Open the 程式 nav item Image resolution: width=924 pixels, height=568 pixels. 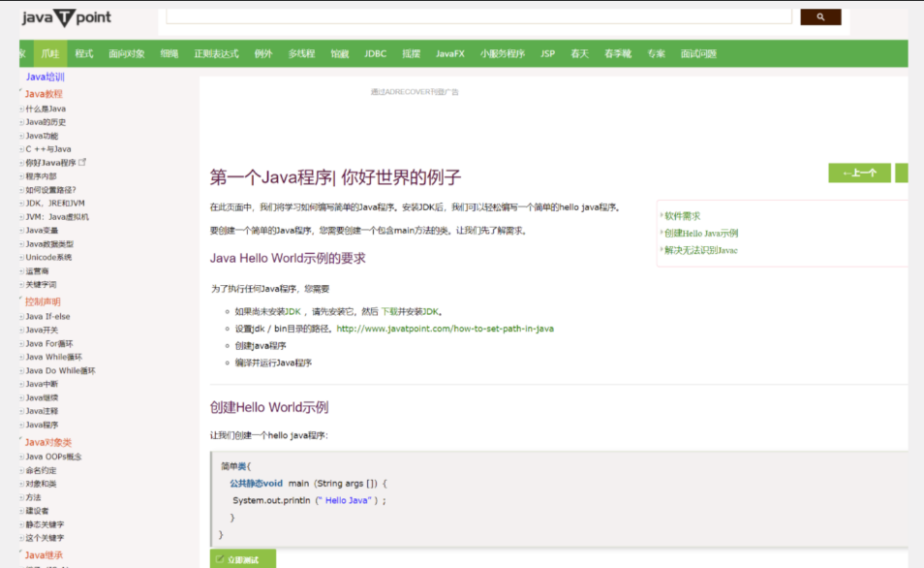click(x=83, y=53)
